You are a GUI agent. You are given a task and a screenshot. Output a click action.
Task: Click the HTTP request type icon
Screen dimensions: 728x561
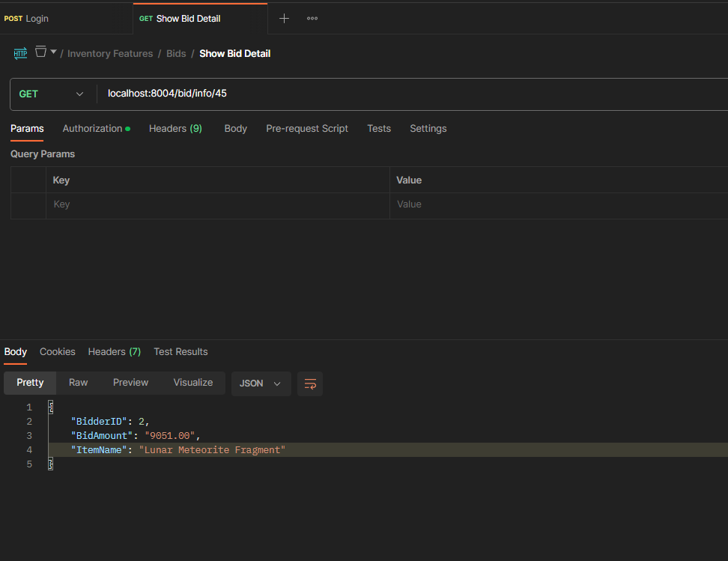(x=20, y=53)
